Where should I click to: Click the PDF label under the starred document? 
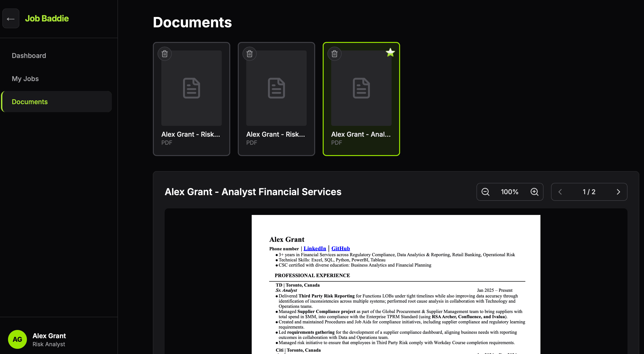336,143
